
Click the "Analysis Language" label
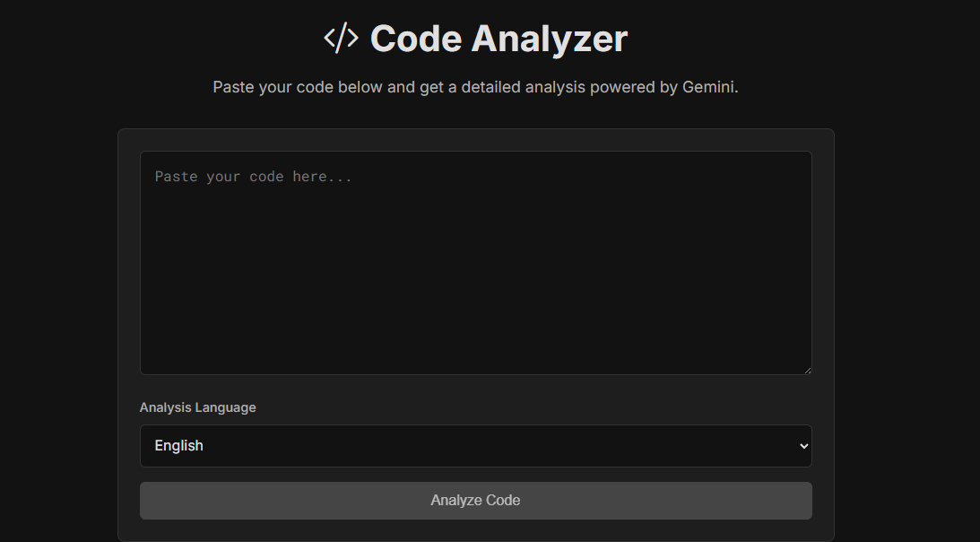click(x=197, y=407)
